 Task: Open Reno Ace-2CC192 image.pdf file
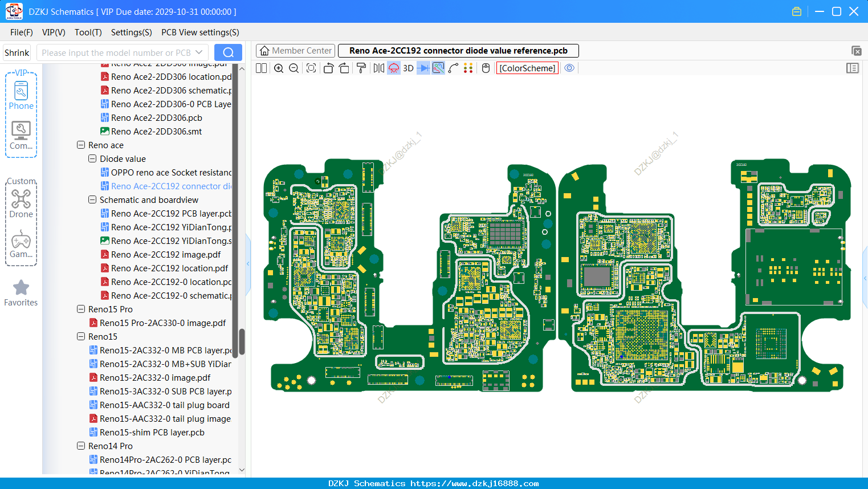166,255
